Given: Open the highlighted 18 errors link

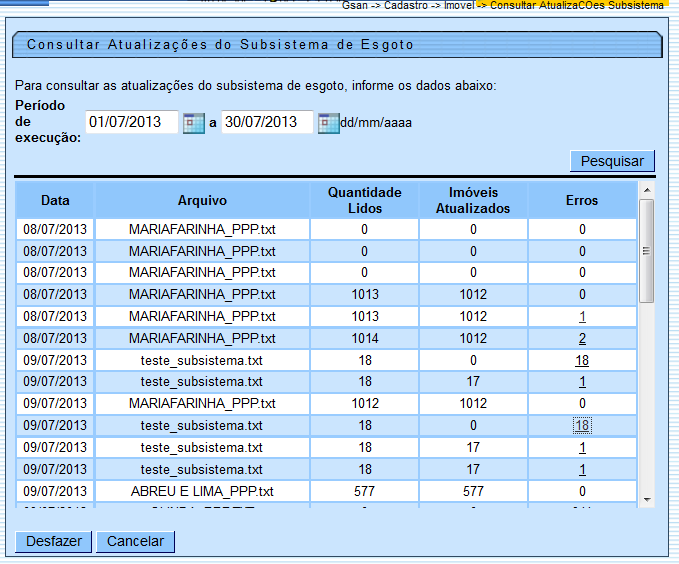Looking at the screenshot, I should tap(582, 426).
